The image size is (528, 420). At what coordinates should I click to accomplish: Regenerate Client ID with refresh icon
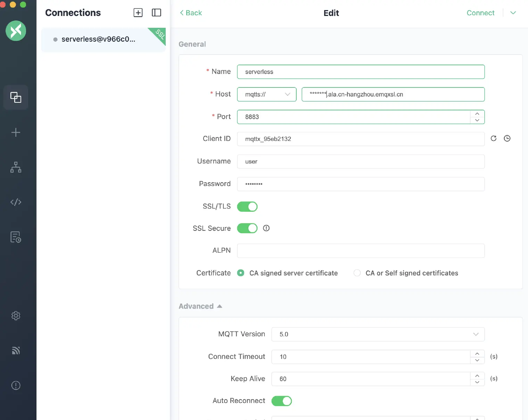[493, 138]
